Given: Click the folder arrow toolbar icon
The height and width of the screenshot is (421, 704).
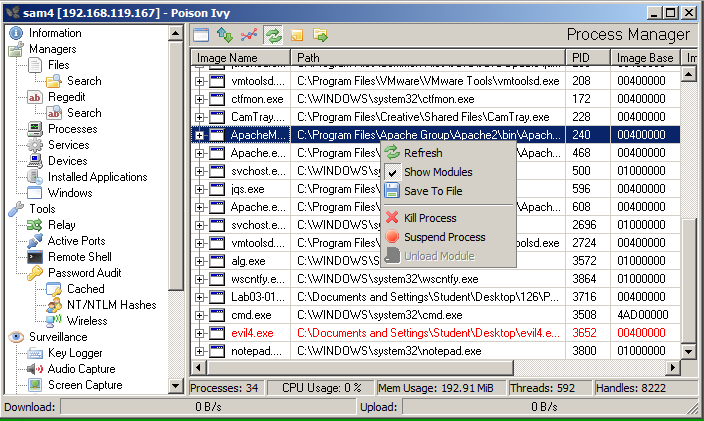Looking at the screenshot, I should pyautogui.click(x=321, y=35).
